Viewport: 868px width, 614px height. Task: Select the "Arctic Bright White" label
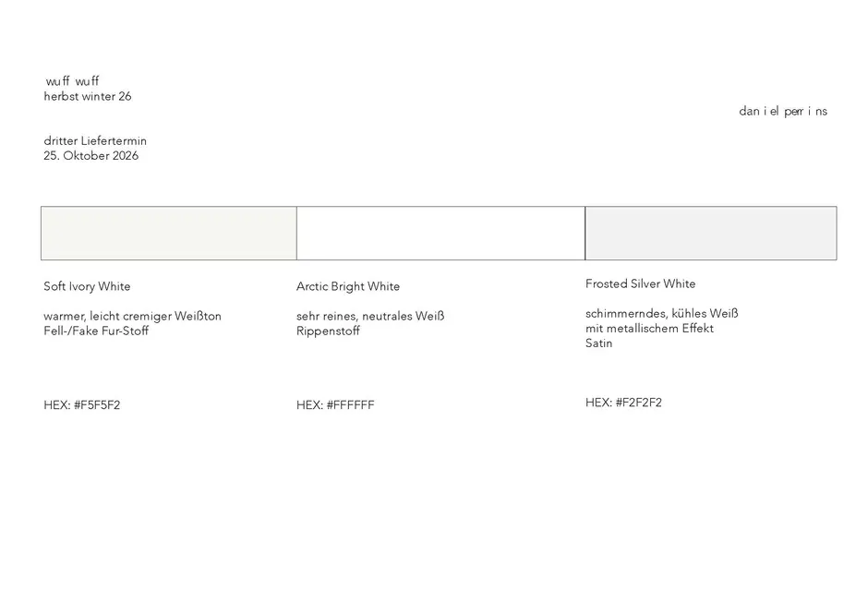coord(348,286)
